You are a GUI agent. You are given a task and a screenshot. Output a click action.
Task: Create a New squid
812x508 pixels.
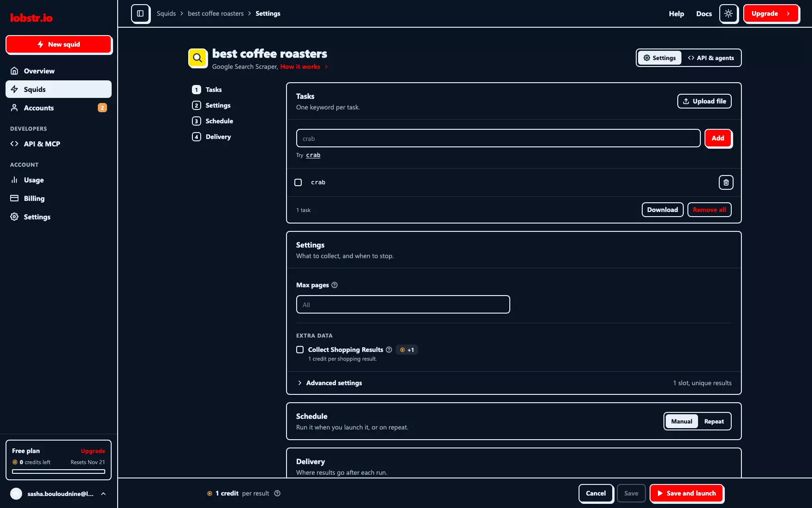(x=59, y=44)
